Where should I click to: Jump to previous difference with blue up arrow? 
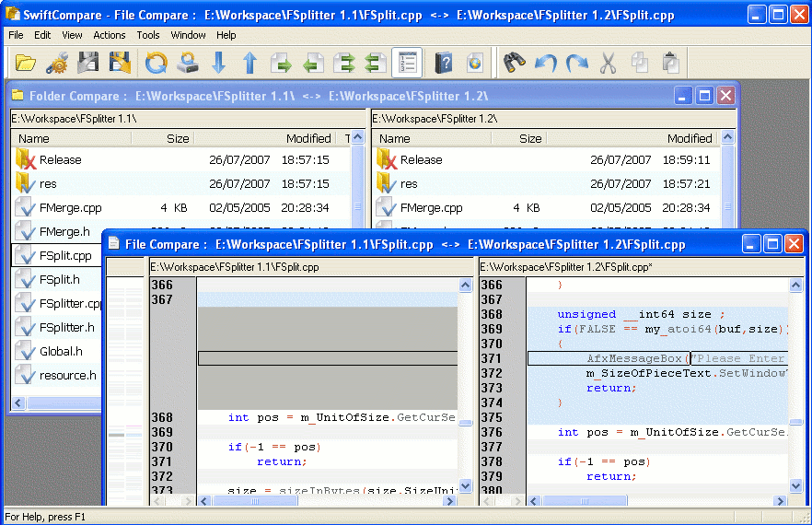[x=250, y=63]
